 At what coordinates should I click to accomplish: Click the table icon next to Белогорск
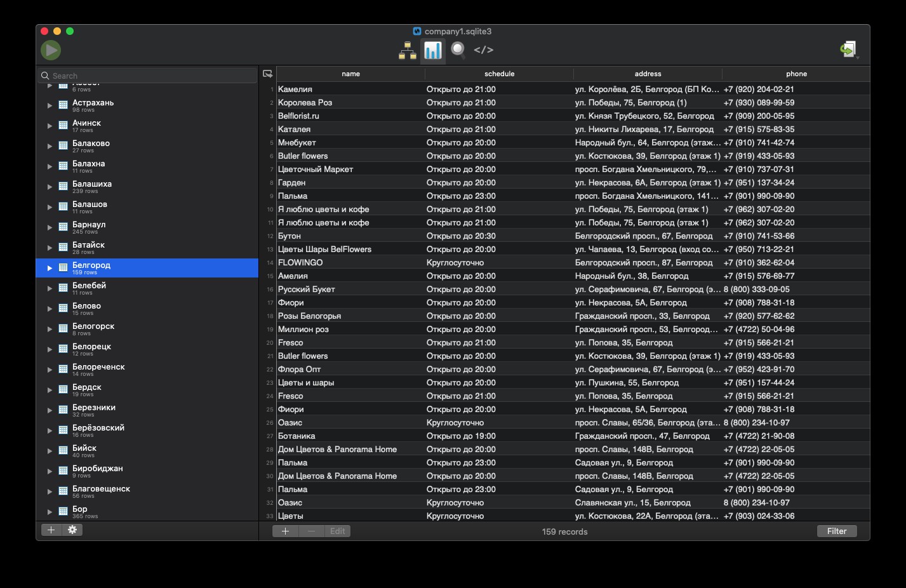pyautogui.click(x=63, y=329)
